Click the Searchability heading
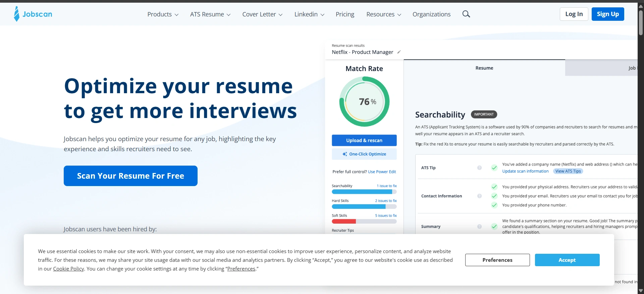Image resolution: width=644 pixels, height=294 pixels. point(440,115)
